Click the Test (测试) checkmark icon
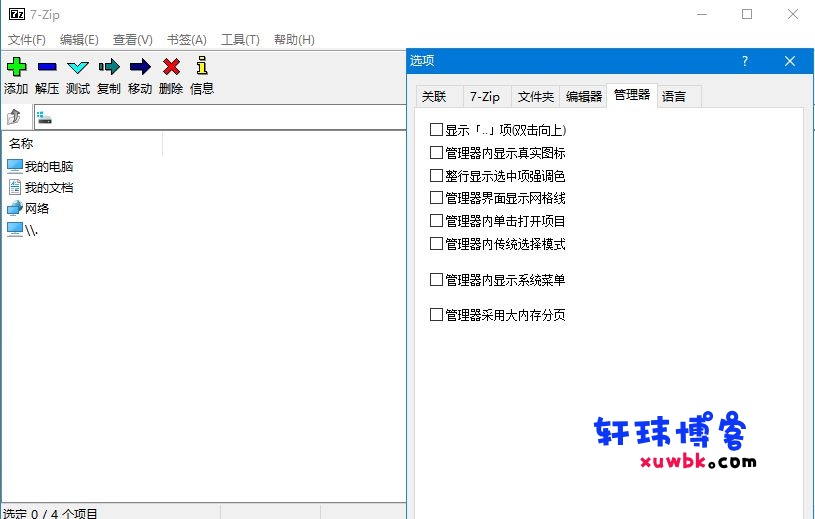 [78, 67]
